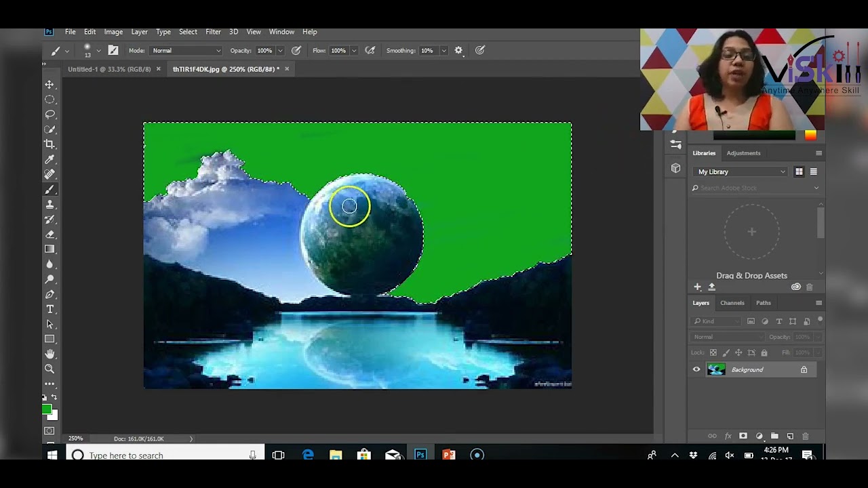Toggle lock transparent pixels
Image resolution: width=868 pixels, height=488 pixels.
(713, 352)
